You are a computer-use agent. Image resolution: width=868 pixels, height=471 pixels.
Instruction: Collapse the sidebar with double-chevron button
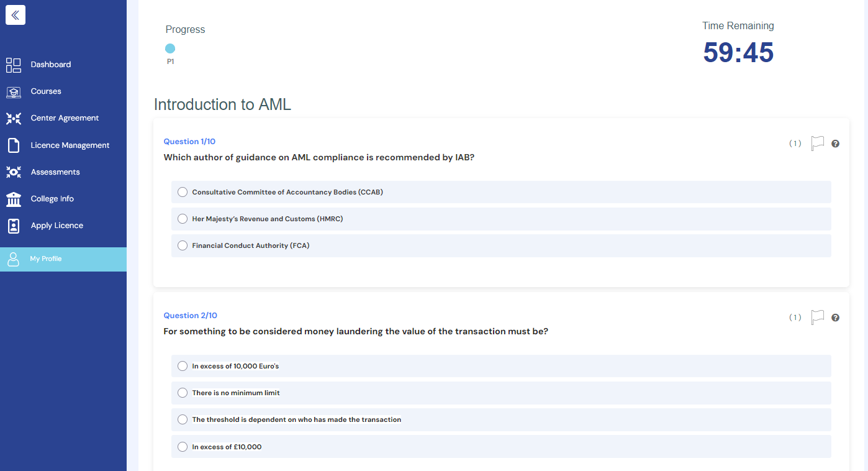pos(16,16)
